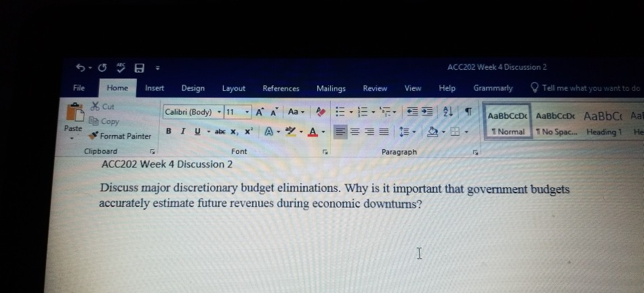Viewport: 644px width, 293px height.
Task: Apply yellow text highlight color
Action: point(290,132)
